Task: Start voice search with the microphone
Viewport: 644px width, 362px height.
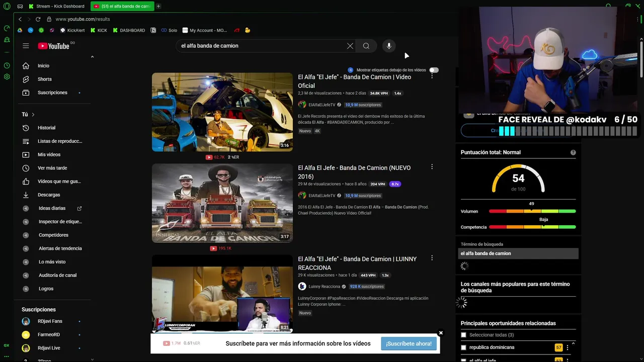Action: pos(389,46)
